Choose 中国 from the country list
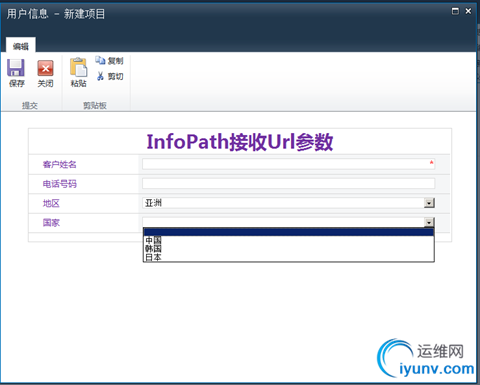The image size is (480, 385). point(289,240)
